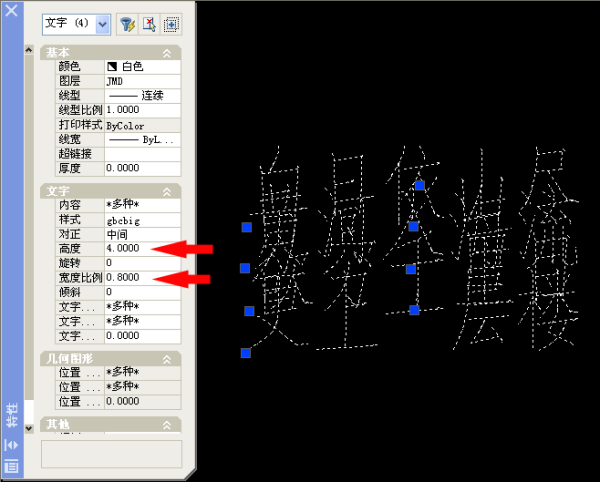This screenshot has width=600, height=482.
Task: Click the 颜色 property label
Action: coord(69,67)
